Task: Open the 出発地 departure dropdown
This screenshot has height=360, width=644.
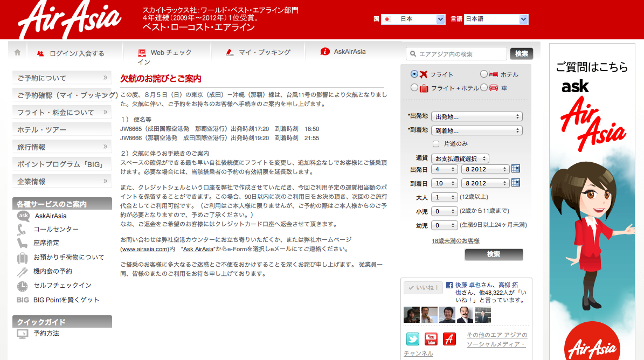Action: click(477, 116)
